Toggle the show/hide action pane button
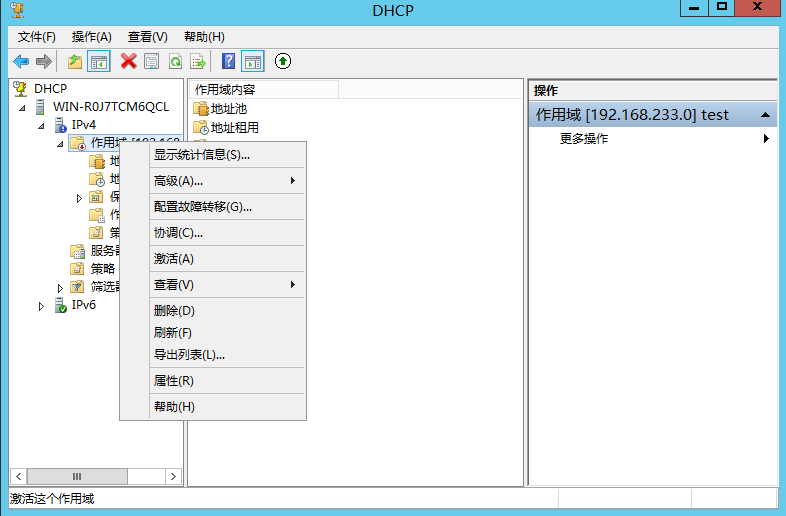 pyautogui.click(x=252, y=61)
